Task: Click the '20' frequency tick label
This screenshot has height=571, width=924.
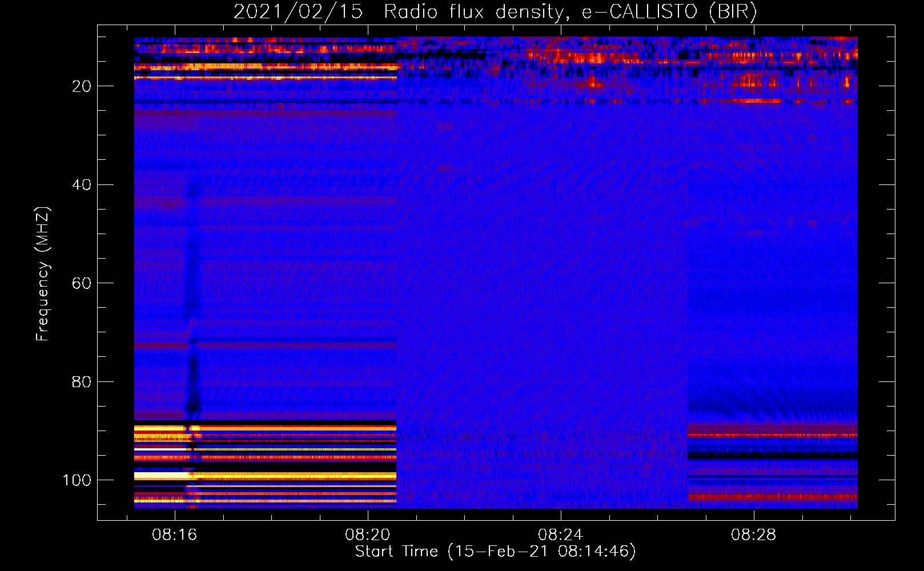Action: 82,86
